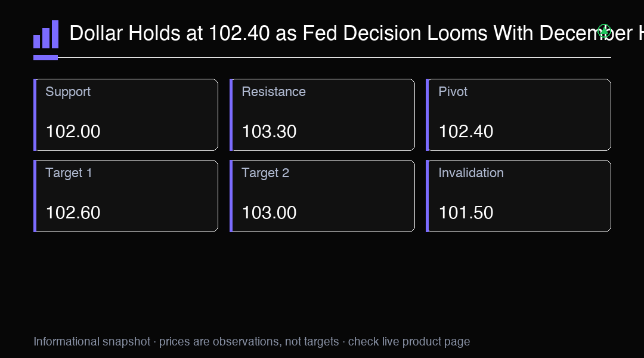Click the purple accent bar under logo
This screenshot has width=644, height=358.
coord(45,57)
